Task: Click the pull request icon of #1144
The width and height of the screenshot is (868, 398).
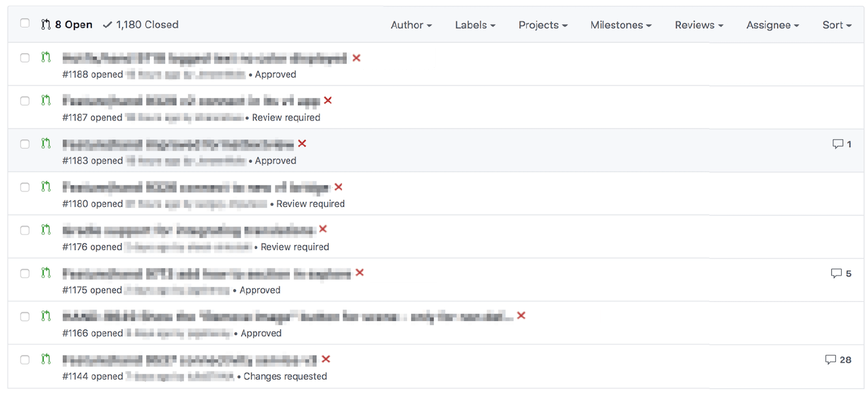Action: tap(45, 360)
